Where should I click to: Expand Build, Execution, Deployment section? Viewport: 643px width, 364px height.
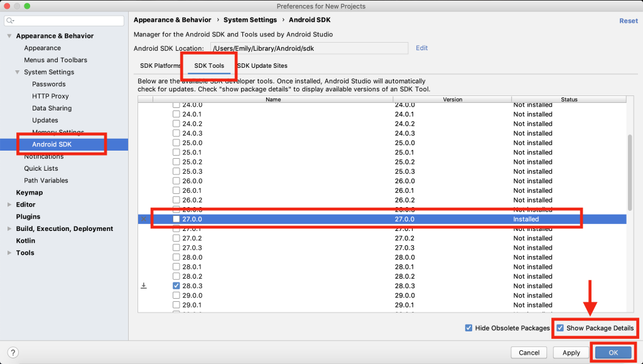click(x=9, y=228)
